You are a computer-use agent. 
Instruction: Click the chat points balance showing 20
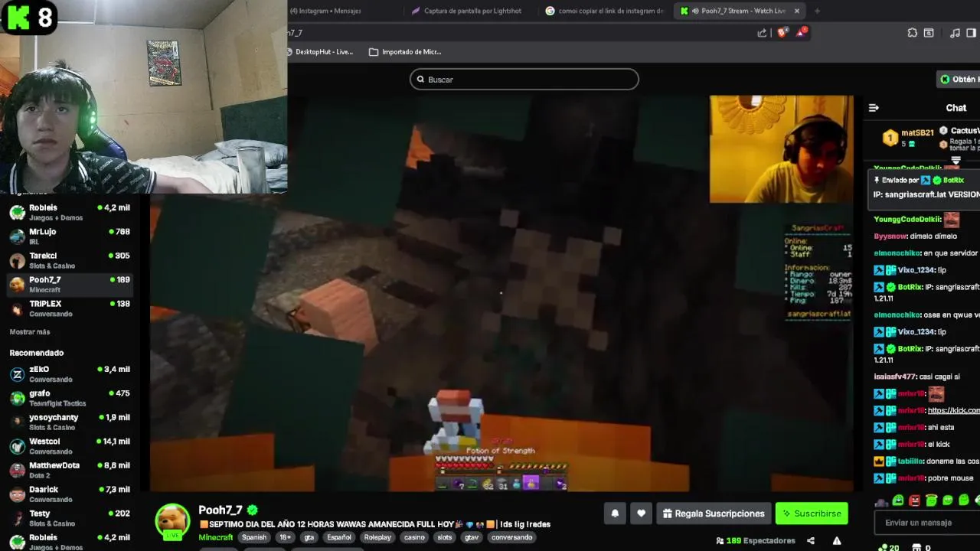coord(888,548)
